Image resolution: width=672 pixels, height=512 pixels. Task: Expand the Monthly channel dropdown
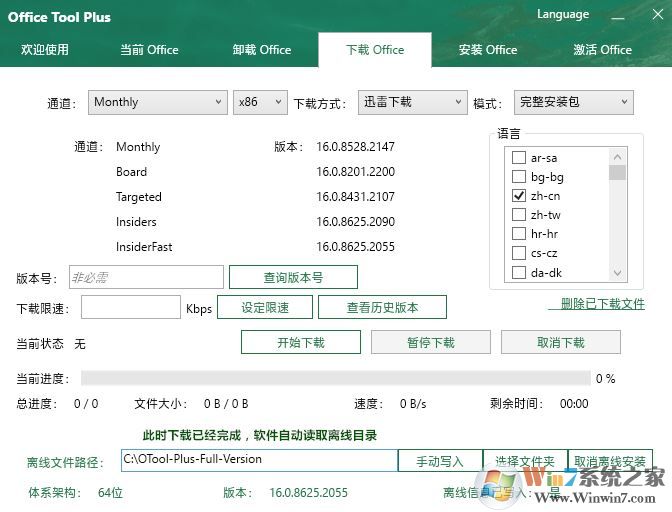click(158, 102)
